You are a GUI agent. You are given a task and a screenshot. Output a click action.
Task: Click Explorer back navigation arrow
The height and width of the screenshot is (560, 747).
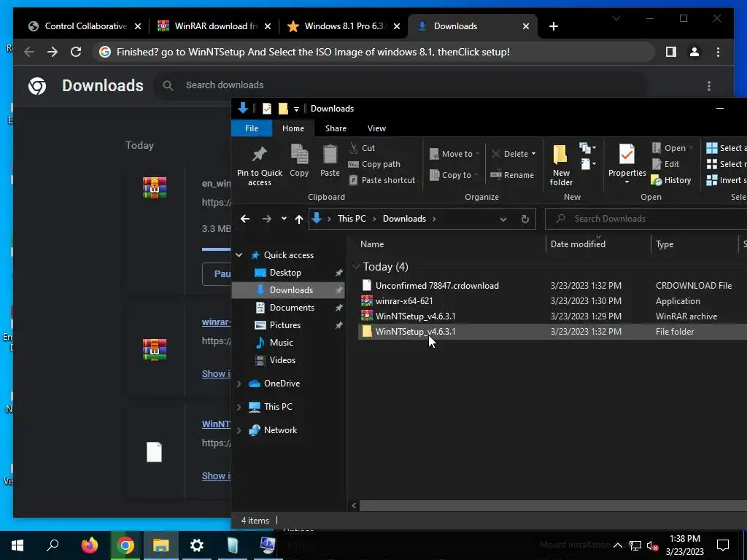coord(245,219)
